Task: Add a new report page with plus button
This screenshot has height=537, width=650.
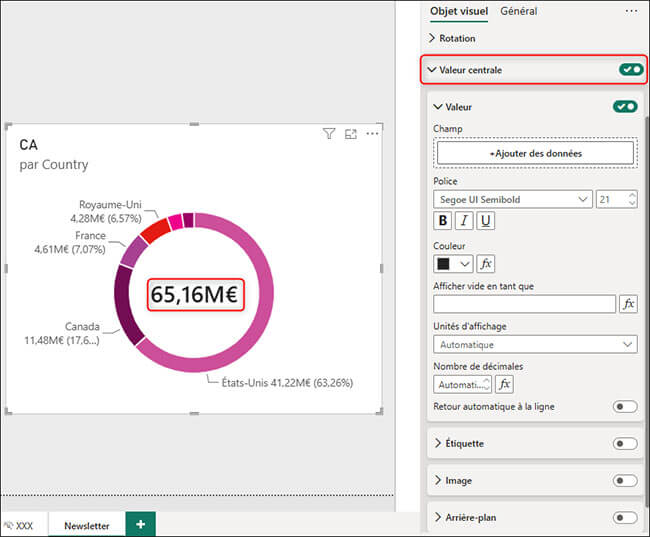Action: (x=141, y=524)
